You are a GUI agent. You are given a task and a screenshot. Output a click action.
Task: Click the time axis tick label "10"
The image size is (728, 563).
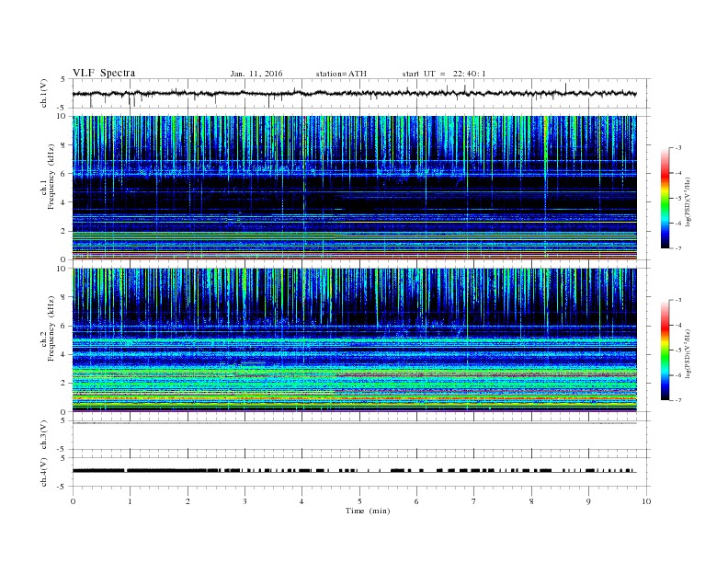646,501
